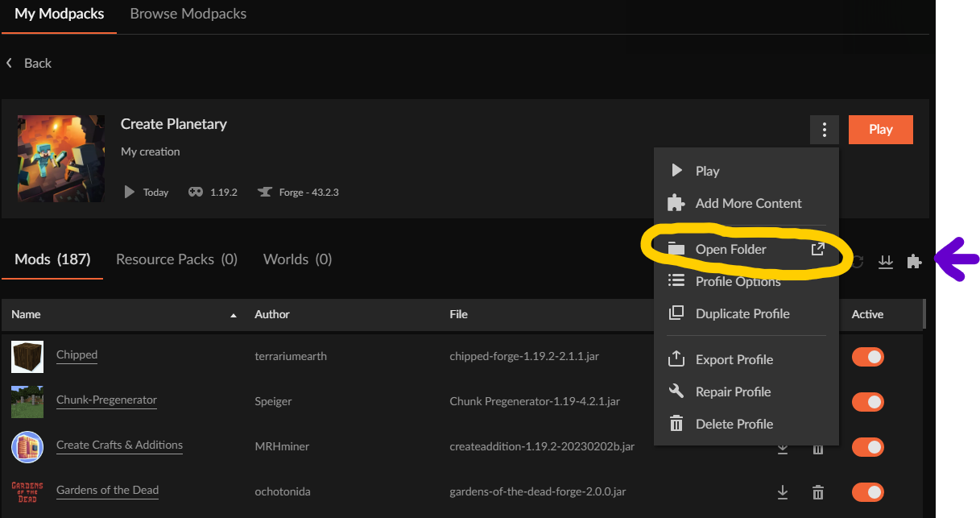980x518 pixels.
Task: Select Export Profile from the menu
Action: coord(734,359)
